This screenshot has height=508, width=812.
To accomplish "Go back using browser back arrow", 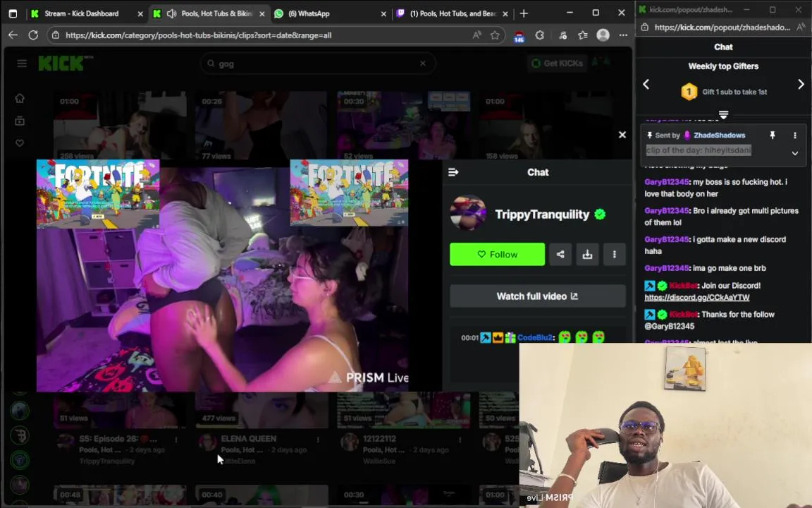I will [x=13, y=35].
